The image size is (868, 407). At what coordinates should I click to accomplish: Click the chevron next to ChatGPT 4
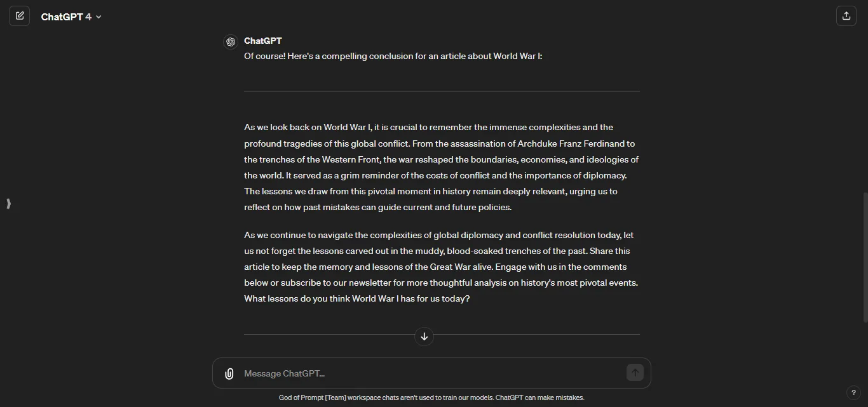point(99,17)
